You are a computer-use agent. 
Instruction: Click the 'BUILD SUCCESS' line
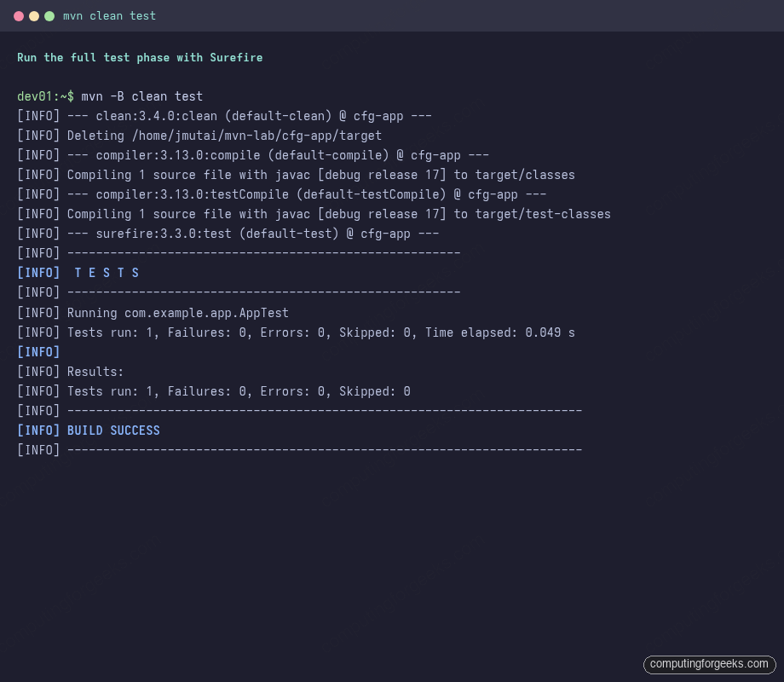tap(89, 431)
